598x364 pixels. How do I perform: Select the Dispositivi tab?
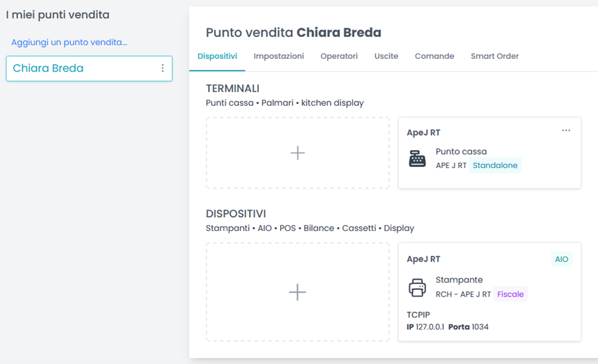pyautogui.click(x=217, y=56)
